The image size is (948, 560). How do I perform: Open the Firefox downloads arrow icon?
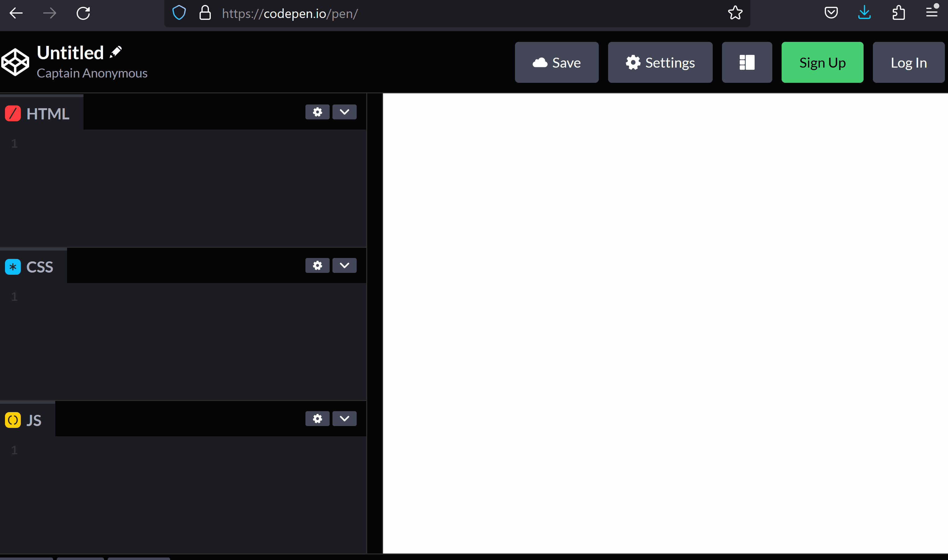864,13
